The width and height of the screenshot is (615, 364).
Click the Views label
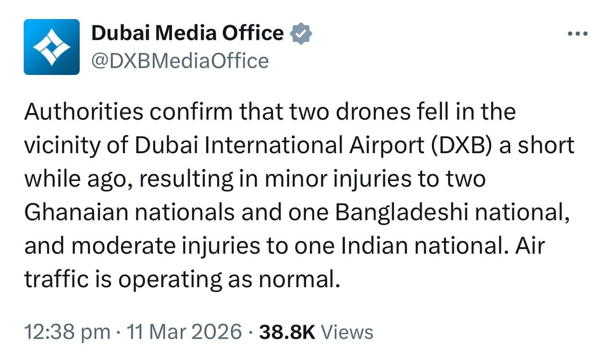point(346,332)
